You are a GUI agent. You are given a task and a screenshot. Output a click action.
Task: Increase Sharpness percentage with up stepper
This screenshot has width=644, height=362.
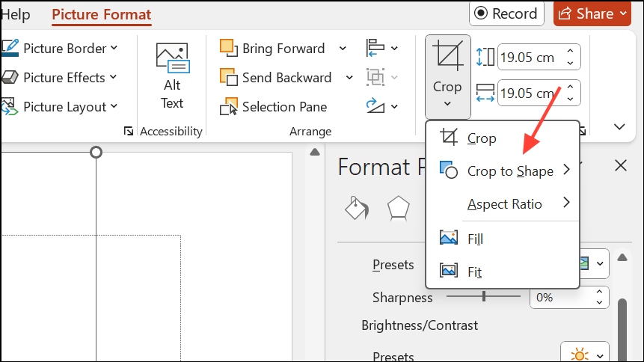pos(599,292)
